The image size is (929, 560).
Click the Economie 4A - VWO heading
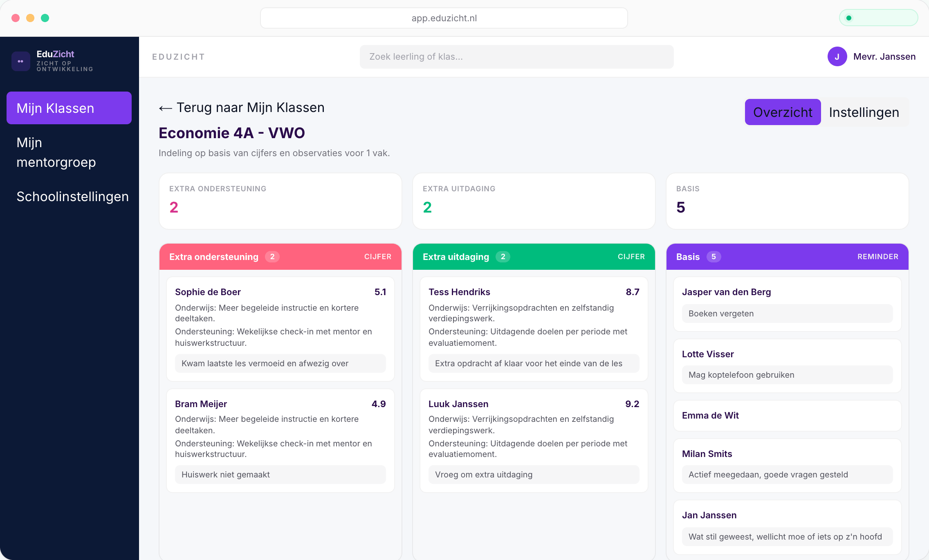[232, 133]
